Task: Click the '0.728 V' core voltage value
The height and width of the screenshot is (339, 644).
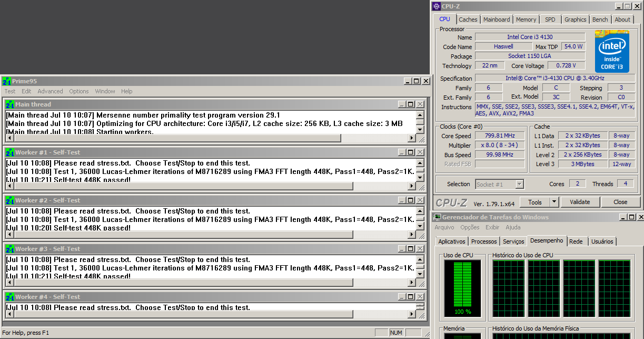Action: [567, 65]
